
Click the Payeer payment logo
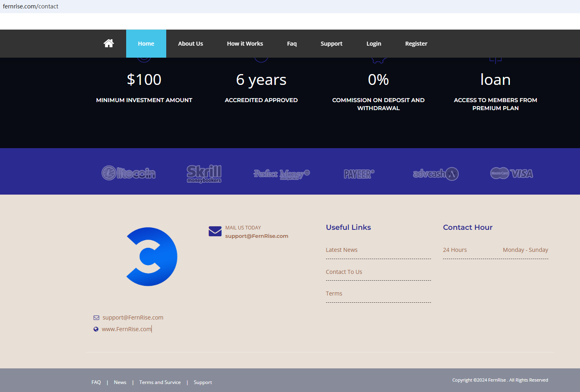pos(359,174)
